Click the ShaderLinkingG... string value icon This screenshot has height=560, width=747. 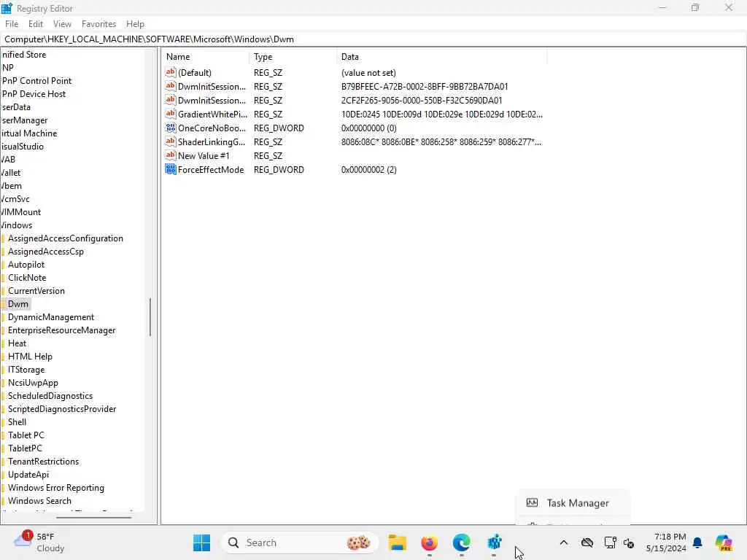(x=171, y=141)
